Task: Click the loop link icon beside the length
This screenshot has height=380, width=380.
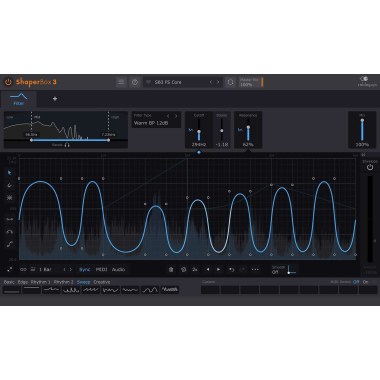Action: click(x=23, y=269)
